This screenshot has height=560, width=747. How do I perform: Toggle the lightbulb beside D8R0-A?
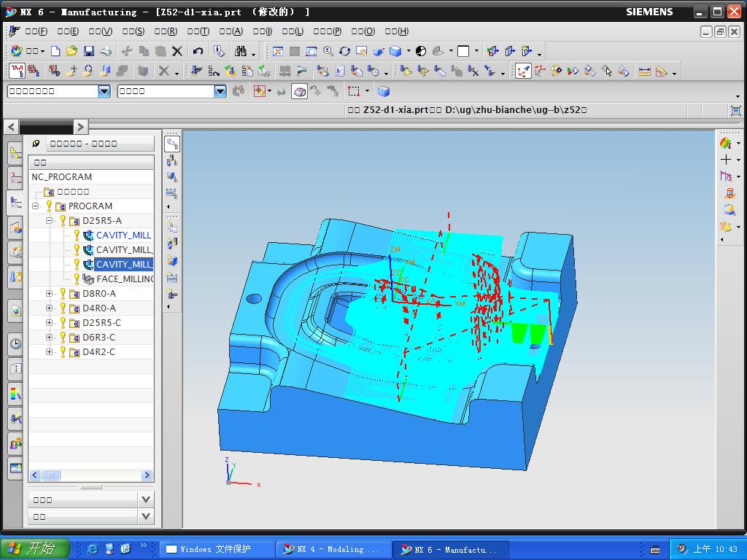point(63,293)
